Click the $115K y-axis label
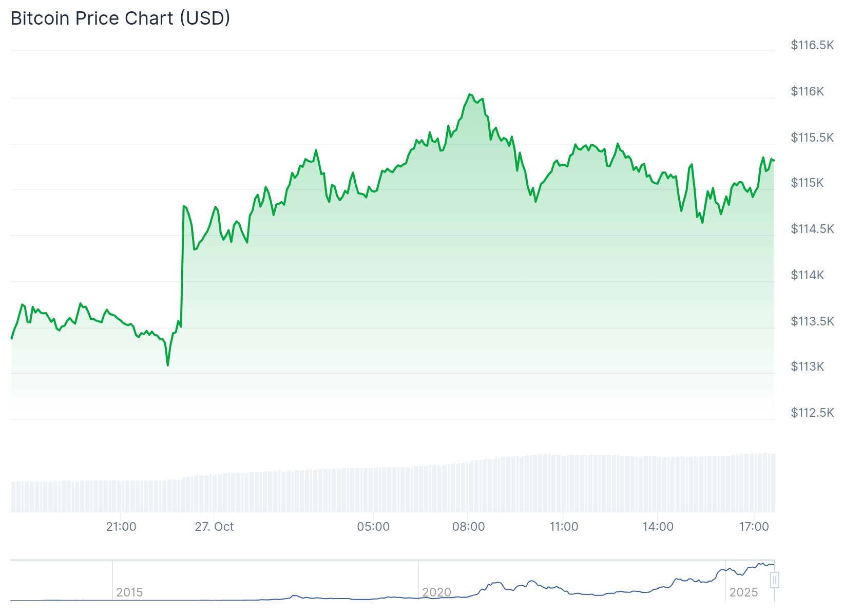This screenshot has height=616, width=844. [x=807, y=183]
